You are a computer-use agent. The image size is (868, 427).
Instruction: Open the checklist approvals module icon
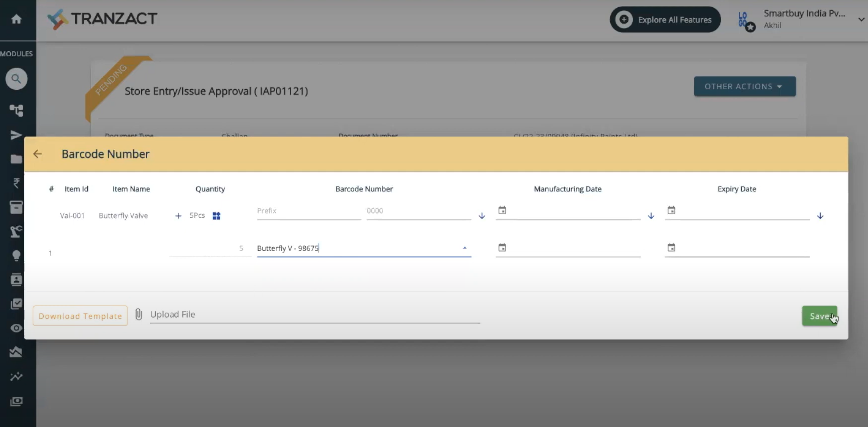pyautogui.click(x=16, y=304)
